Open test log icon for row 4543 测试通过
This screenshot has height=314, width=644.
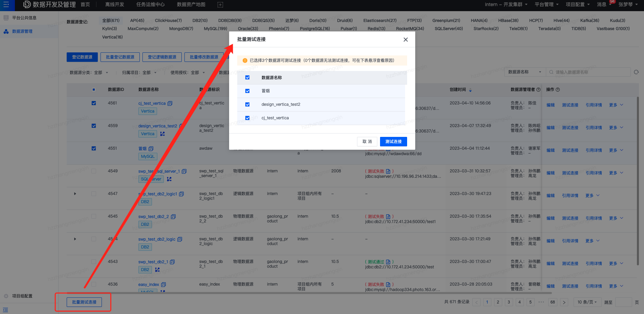click(x=388, y=262)
